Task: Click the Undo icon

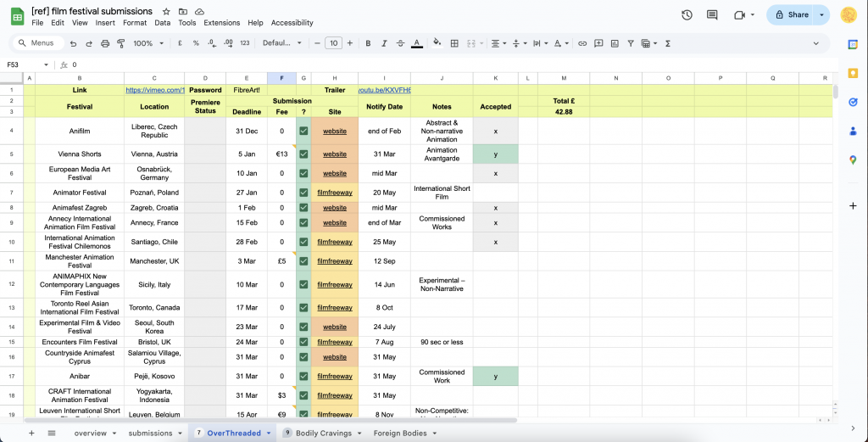Action: 73,43
